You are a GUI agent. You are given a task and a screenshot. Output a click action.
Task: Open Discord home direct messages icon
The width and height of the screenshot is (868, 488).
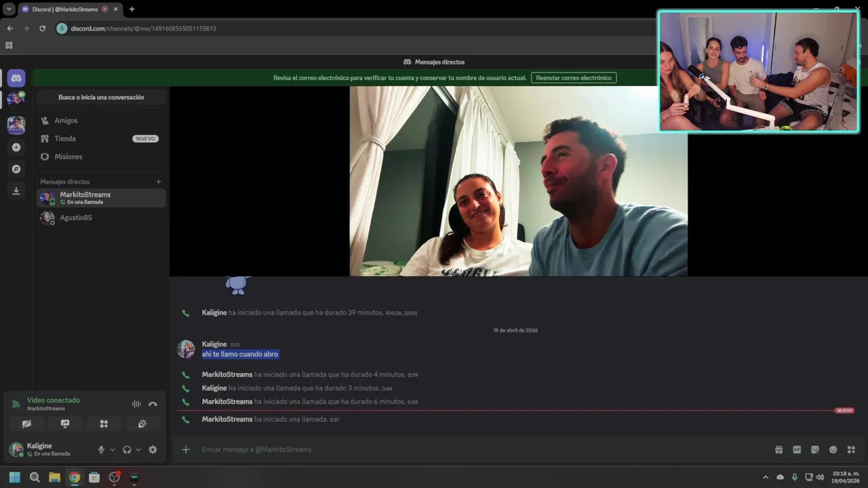(x=16, y=78)
